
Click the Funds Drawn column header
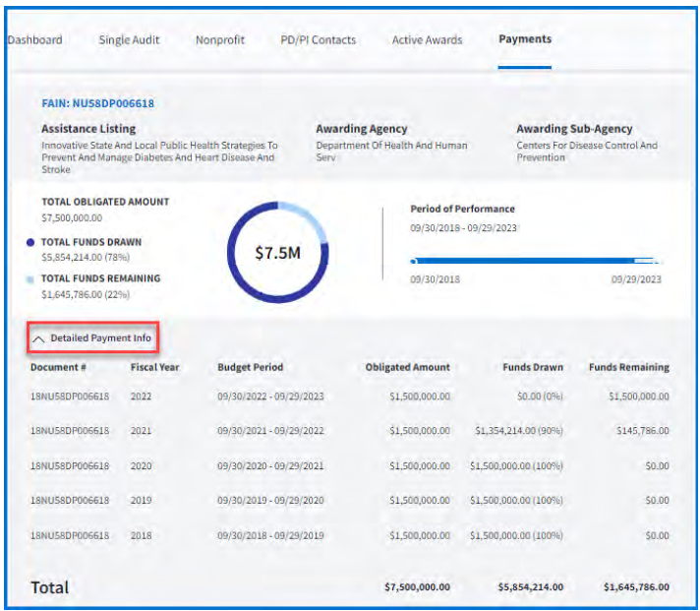pos(534,367)
